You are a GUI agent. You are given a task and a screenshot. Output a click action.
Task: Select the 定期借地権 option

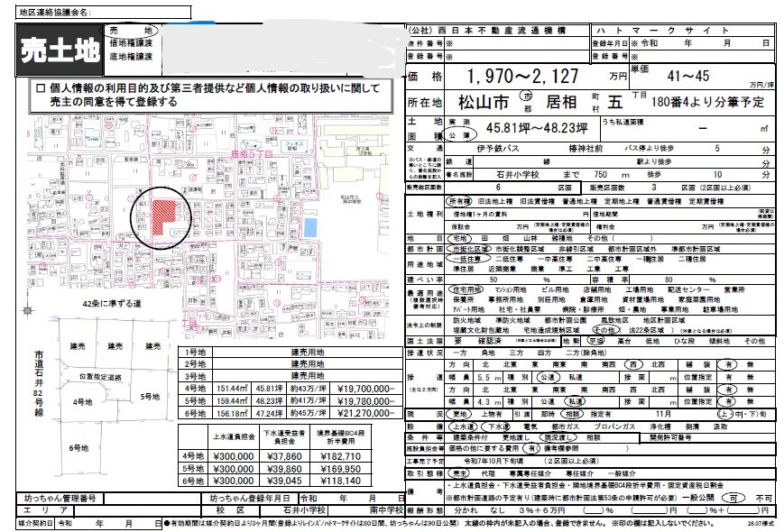coord(706,201)
